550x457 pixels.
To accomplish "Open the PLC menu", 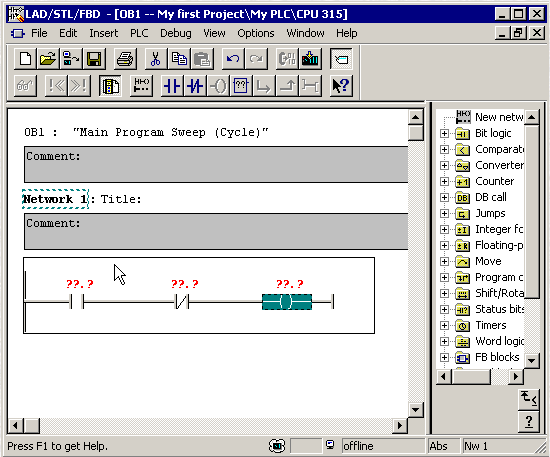I will 139,33.
